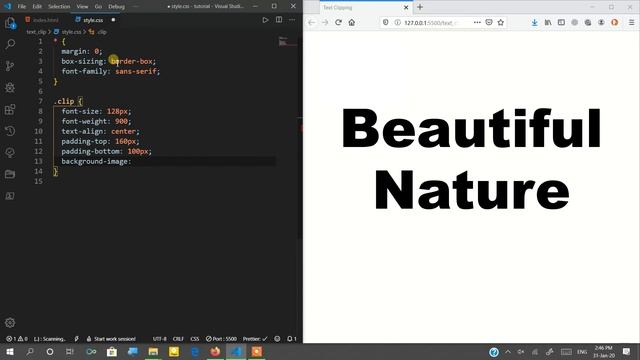
Task: Open the Windows Start menu
Action: pyautogui.click(x=10, y=351)
